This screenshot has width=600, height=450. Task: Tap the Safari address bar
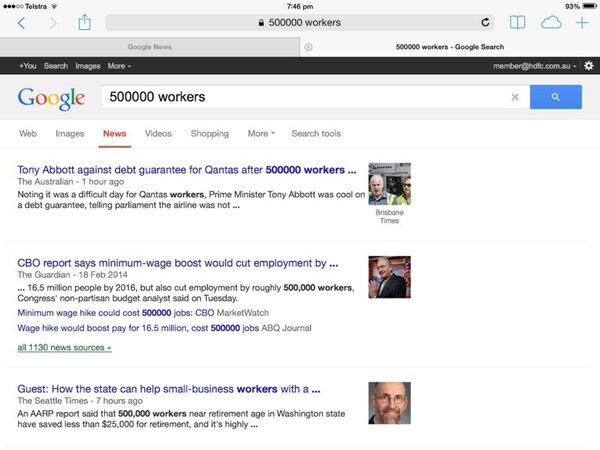click(x=300, y=22)
